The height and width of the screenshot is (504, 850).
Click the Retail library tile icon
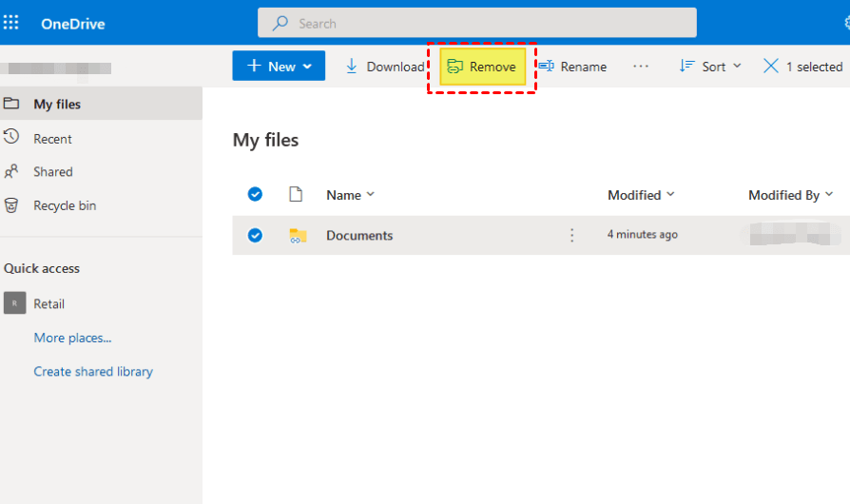pyautogui.click(x=14, y=303)
